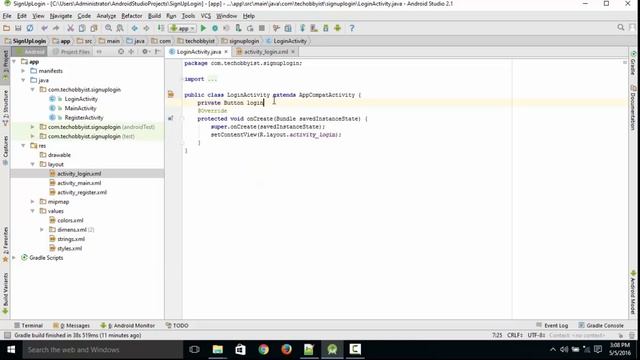
Task: Select activity_register.xml in layout folder
Action: click(82, 192)
